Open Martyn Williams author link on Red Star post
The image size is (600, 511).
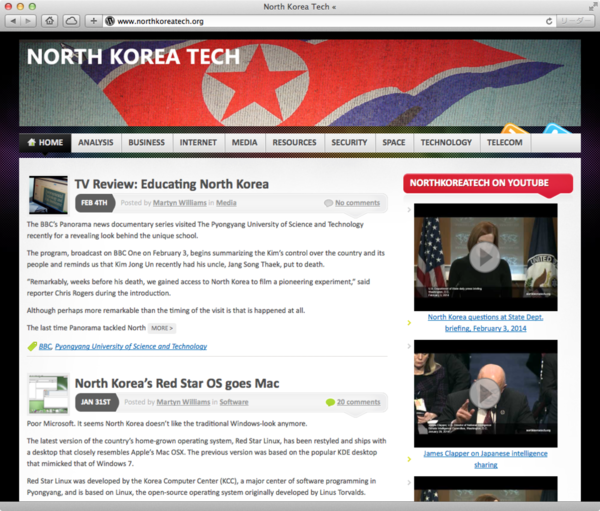[x=183, y=402]
